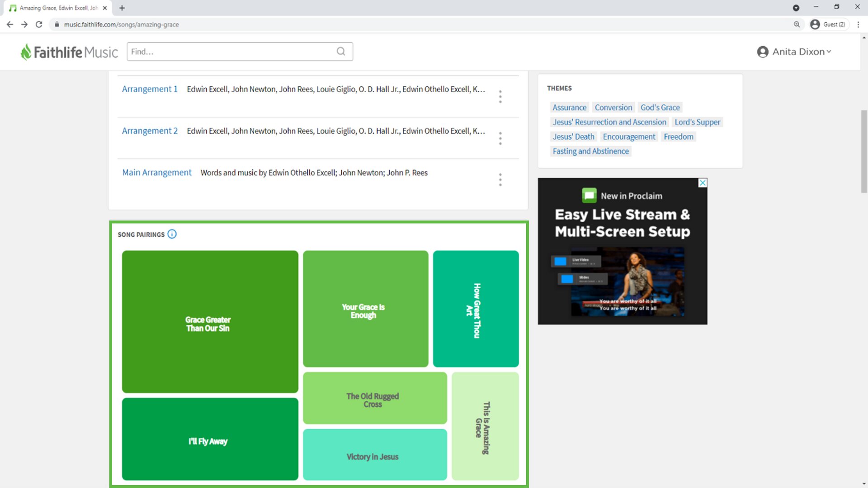This screenshot has height=488, width=868.
Task: Click the browser zoom icon
Action: pos(797,24)
